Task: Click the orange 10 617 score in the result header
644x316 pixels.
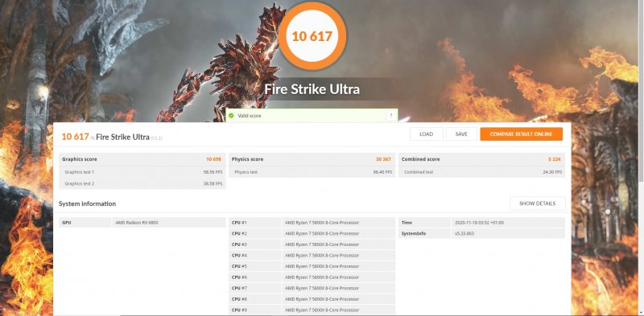Action: 75,137
